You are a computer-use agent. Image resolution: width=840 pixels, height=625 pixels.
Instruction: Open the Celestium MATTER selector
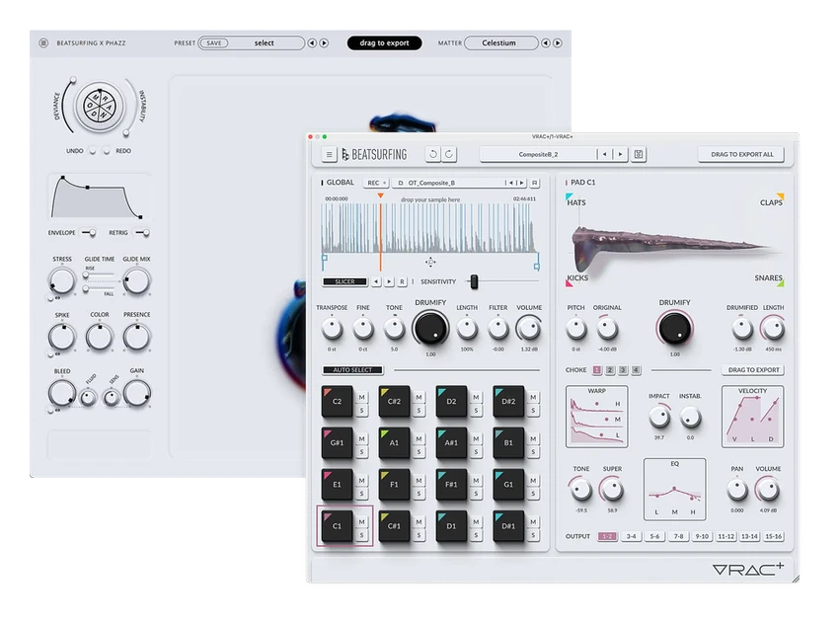(500, 42)
